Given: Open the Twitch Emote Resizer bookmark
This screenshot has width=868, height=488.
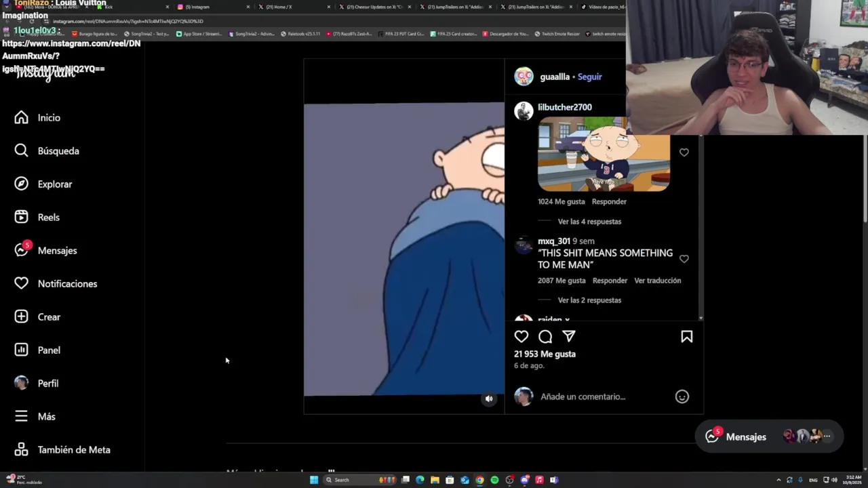Looking at the screenshot, I should (x=557, y=34).
